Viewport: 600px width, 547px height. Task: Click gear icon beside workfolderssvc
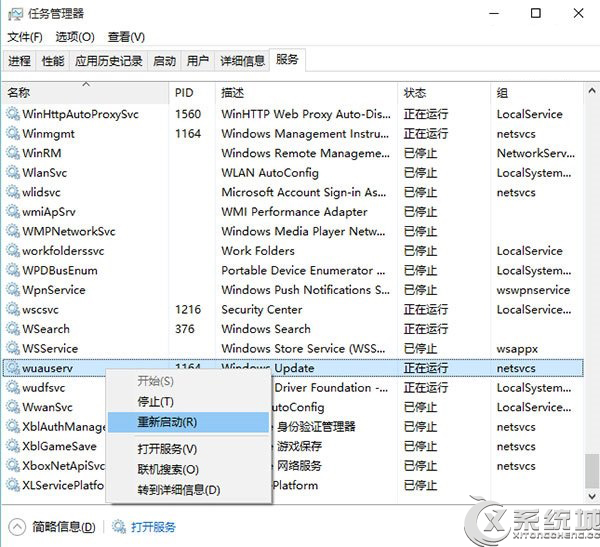tap(13, 250)
